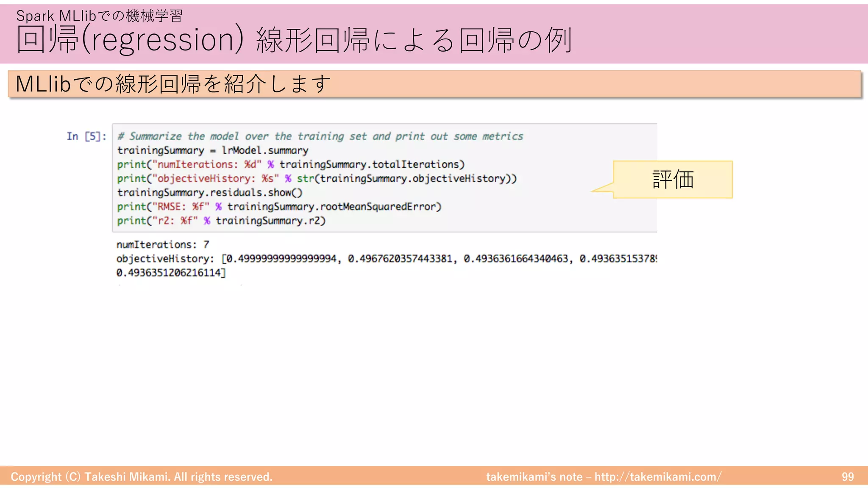Click the output value 0.4936351206216114]
This screenshot has width=868, height=488.
click(171, 272)
